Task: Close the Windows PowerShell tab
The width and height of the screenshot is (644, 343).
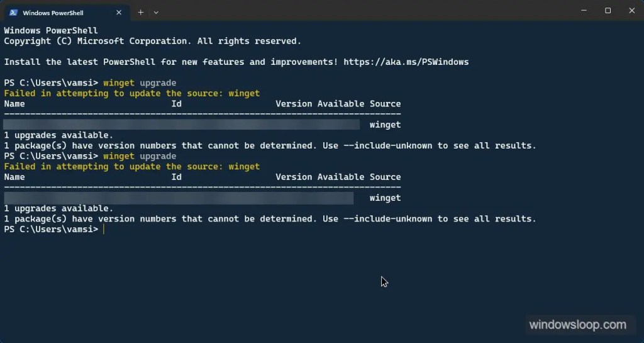Action: (119, 13)
